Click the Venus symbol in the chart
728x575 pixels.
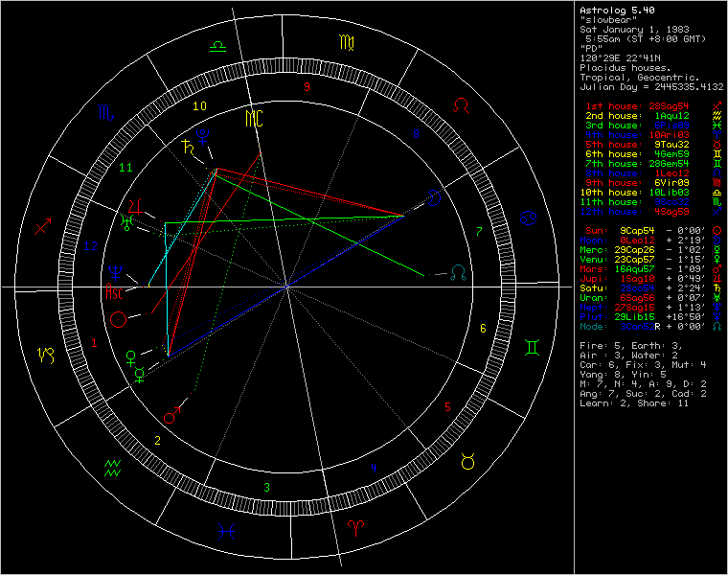pyautogui.click(x=131, y=358)
